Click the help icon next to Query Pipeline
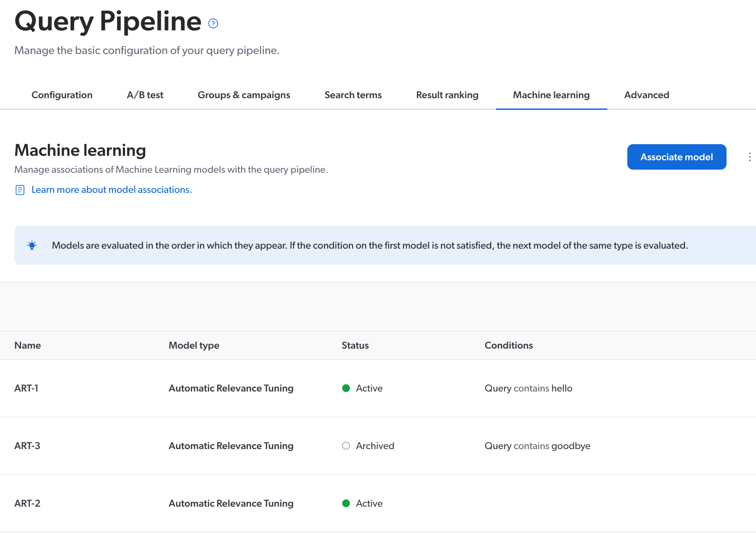 pyautogui.click(x=213, y=24)
